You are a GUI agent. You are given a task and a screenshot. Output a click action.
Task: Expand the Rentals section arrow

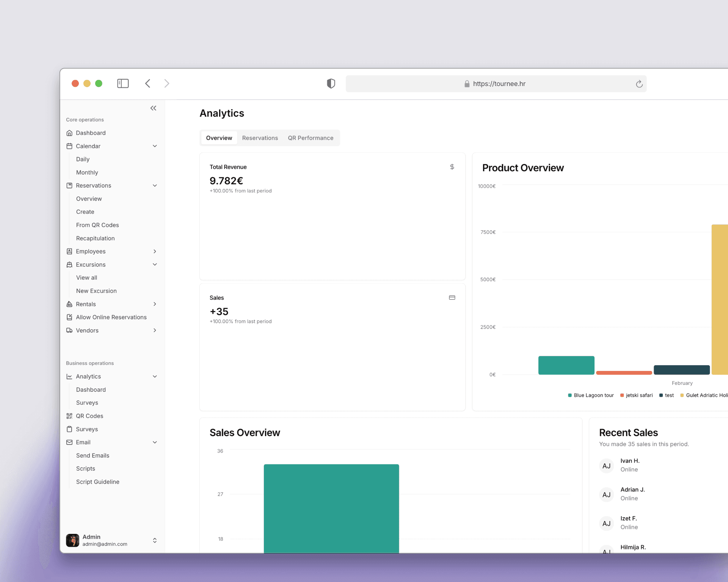pyautogui.click(x=155, y=304)
